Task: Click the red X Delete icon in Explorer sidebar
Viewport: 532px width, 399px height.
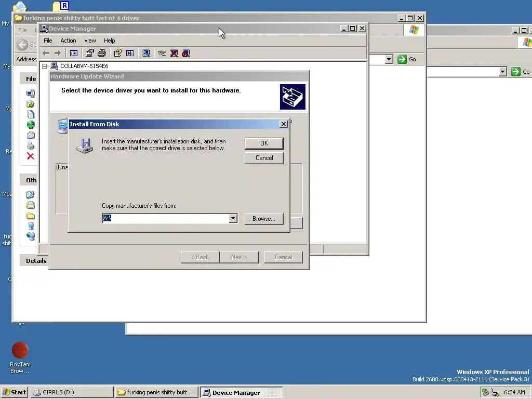Action: pyautogui.click(x=31, y=156)
